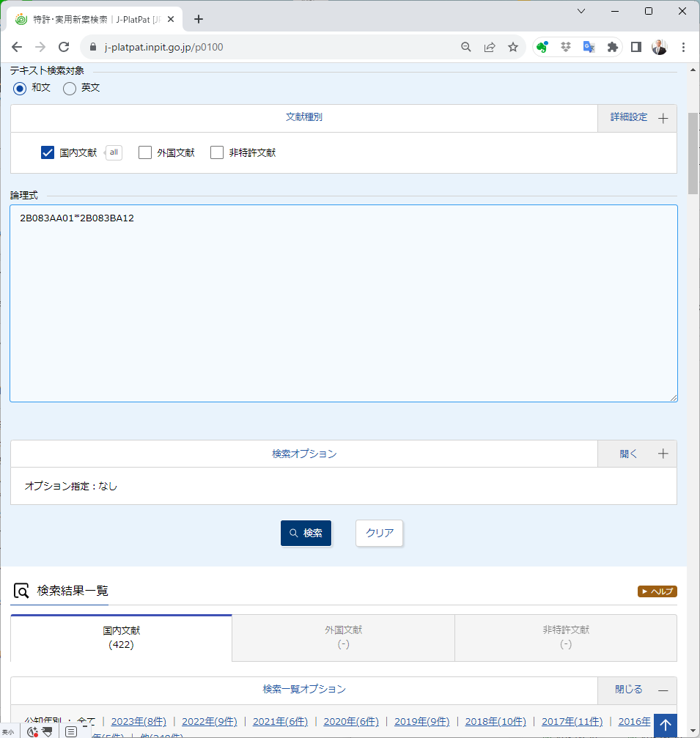The width and height of the screenshot is (700, 738).
Task: Open the Extensions puzzle piece icon
Action: click(x=612, y=47)
